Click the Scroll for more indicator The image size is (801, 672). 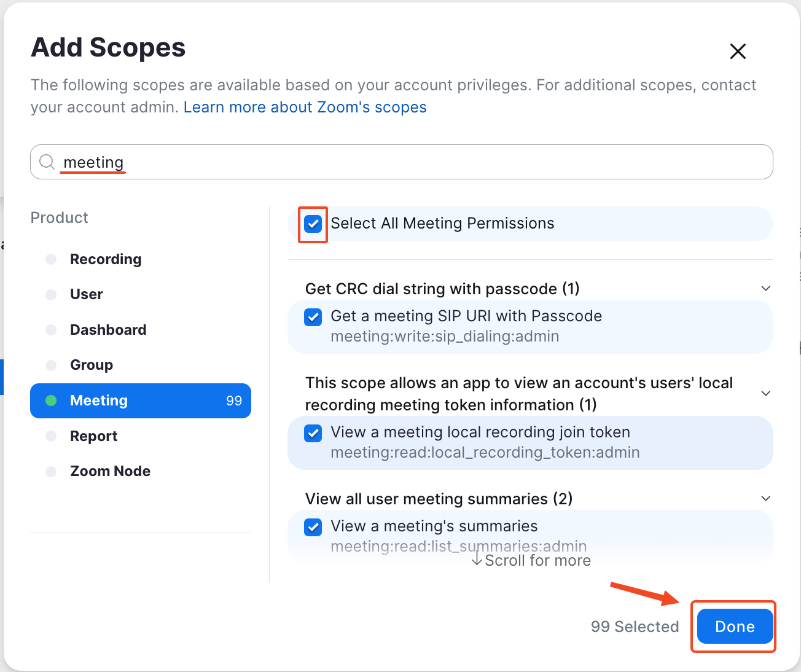click(x=531, y=560)
